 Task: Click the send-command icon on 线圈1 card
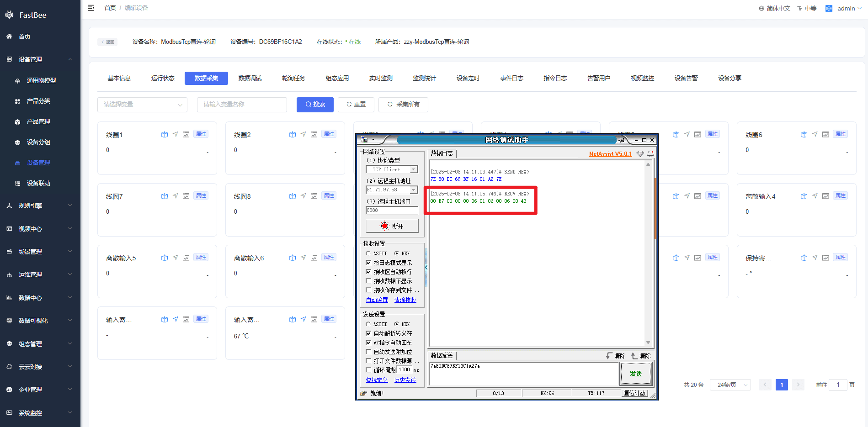tap(176, 134)
